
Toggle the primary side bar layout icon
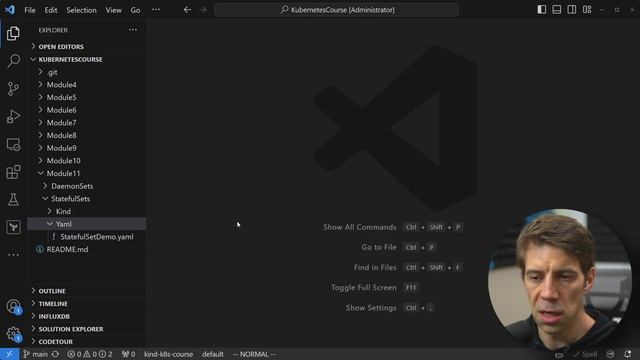point(542,9)
